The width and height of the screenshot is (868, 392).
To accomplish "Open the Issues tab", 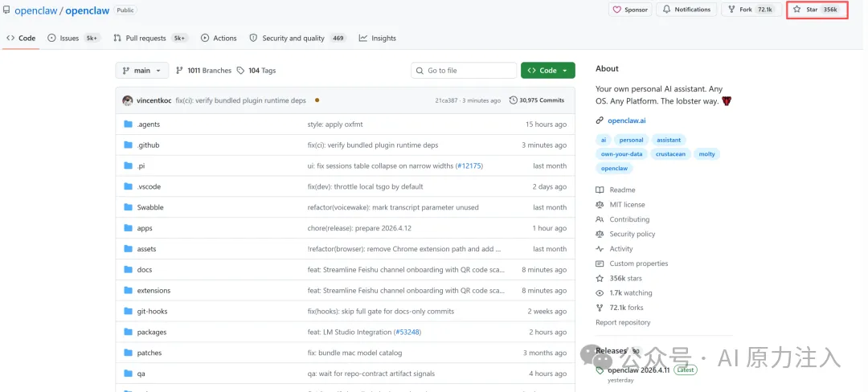I will pos(73,38).
